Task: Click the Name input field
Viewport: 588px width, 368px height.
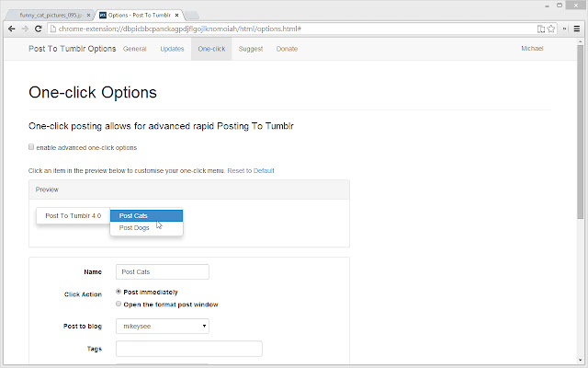Action: click(163, 272)
